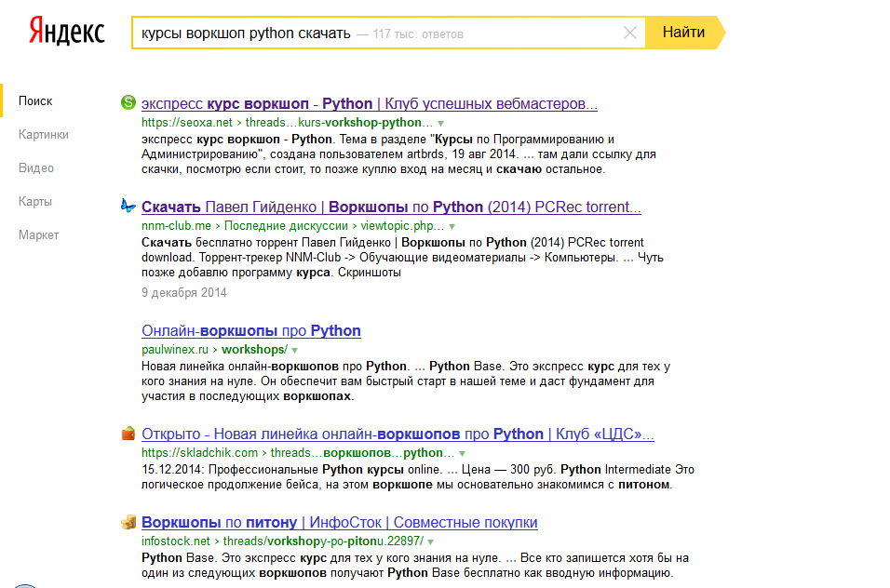The width and height of the screenshot is (890, 588).
Task: Open dropdown arrow beside infostock.net URL
Action: (x=430, y=541)
